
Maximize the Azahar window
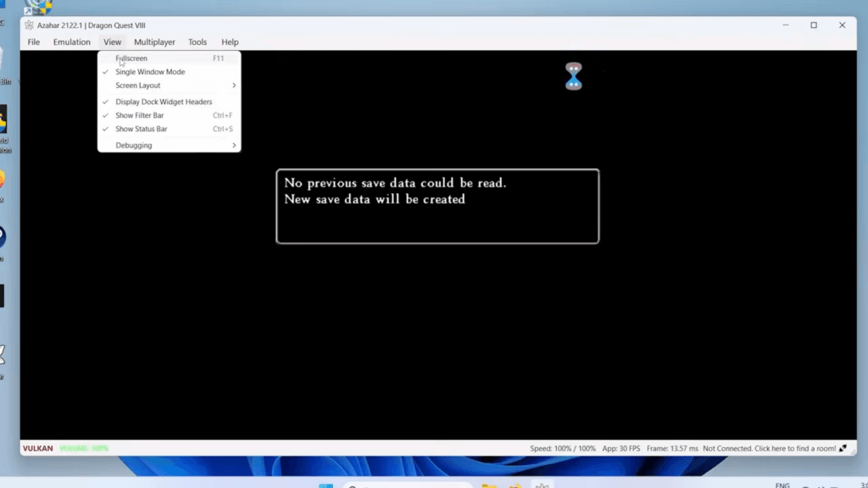[814, 25]
